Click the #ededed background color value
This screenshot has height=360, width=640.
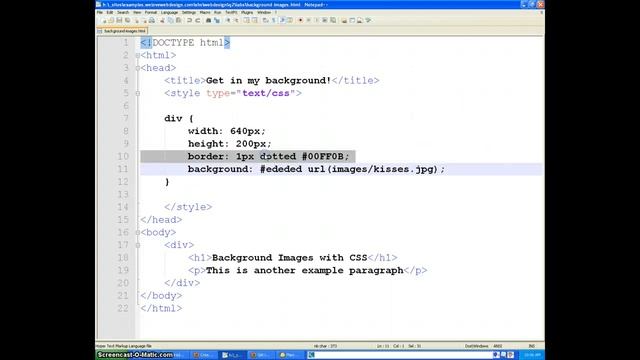pos(281,169)
